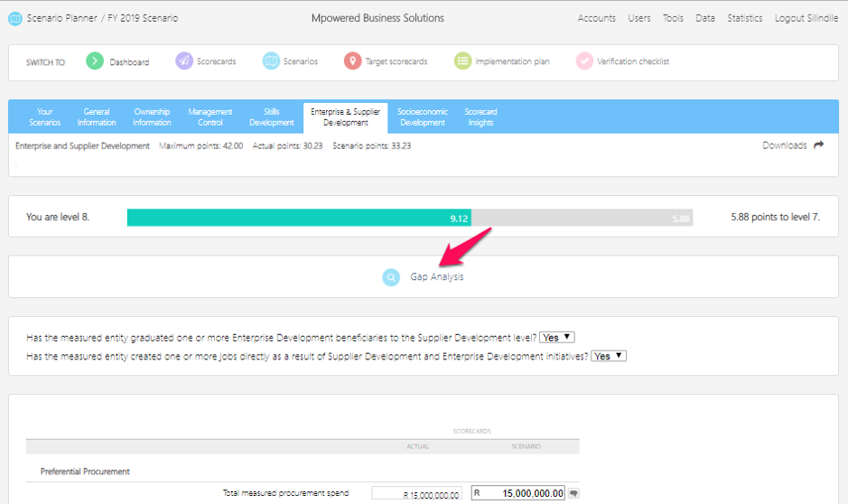Click 'Maximum points: 42.00' text
This screenshot has height=504, width=848.
coord(200,145)
